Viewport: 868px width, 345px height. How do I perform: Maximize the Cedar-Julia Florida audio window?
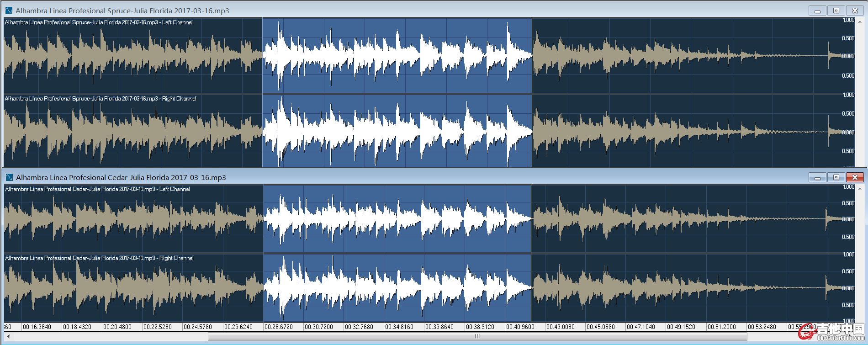836,177
